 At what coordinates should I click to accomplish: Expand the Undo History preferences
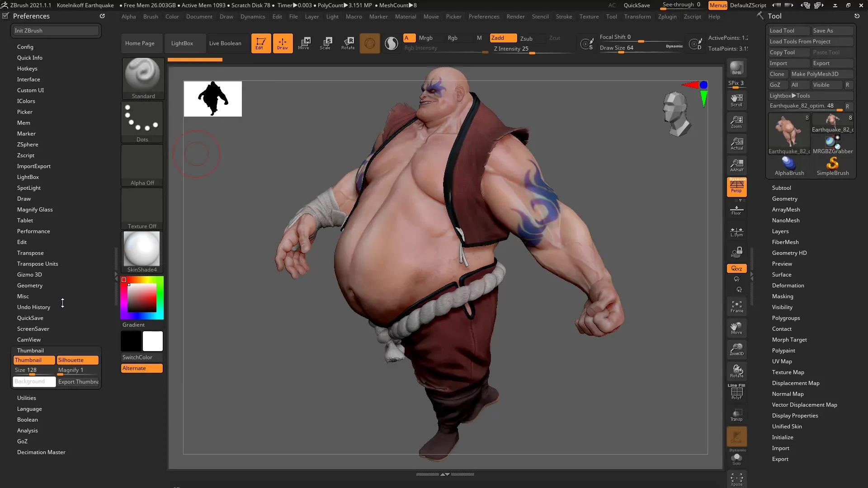click(33, 307)
